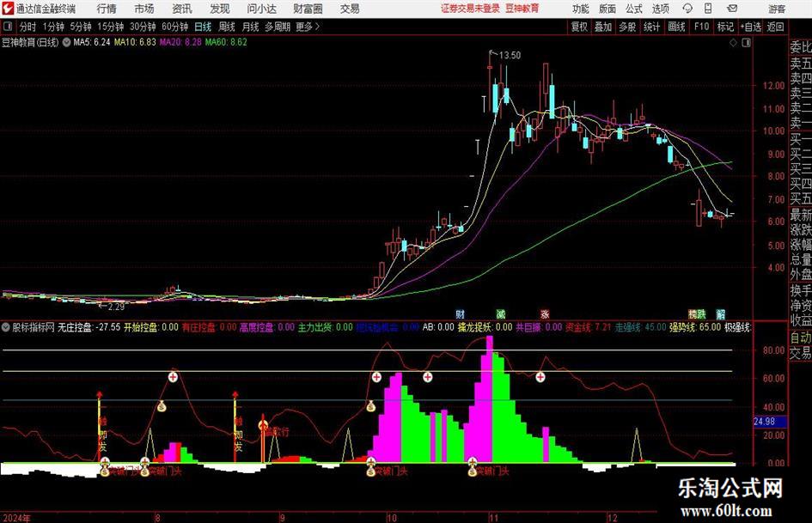Click the 统计 statistics button
This screenshot has height=523, width=812.
pyautogui.click(x=651, y=27)
